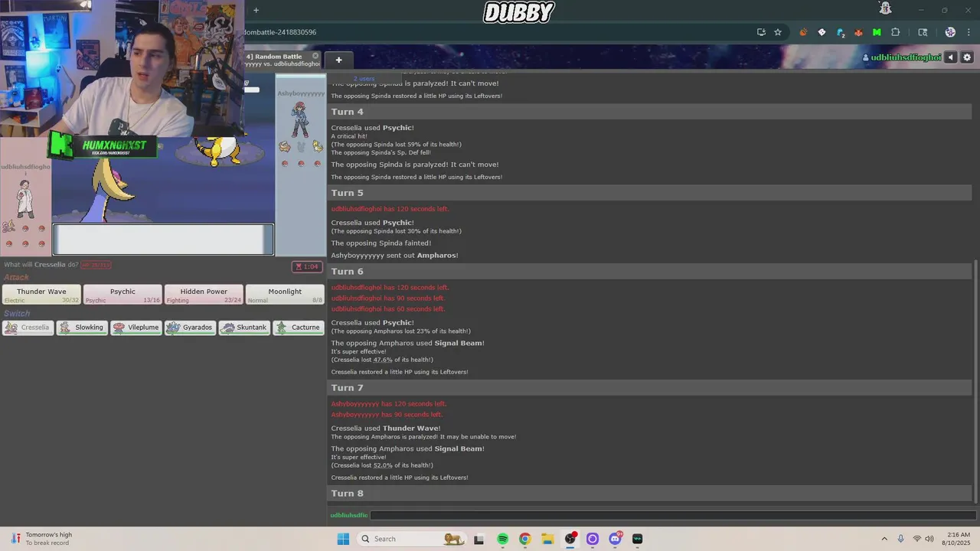
Task: Open the white tag-shaped extension
Action: 822,32
